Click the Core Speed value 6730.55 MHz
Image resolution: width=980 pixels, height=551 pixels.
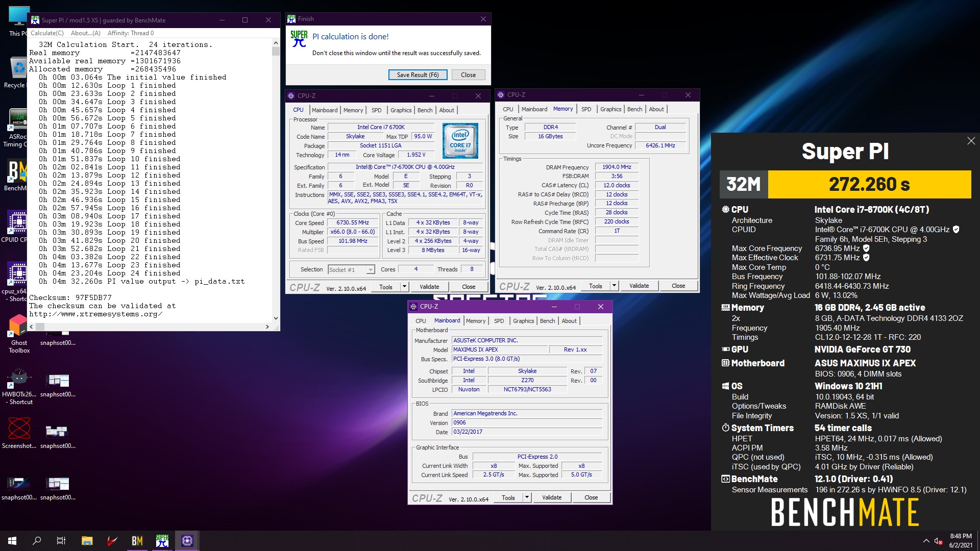(x=352, y=222)
